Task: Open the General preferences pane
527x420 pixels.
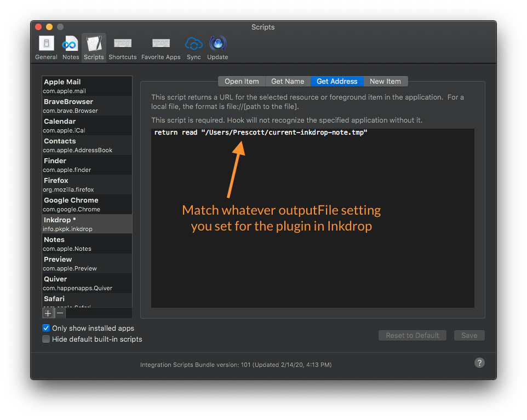Action: tap(47, 48)
